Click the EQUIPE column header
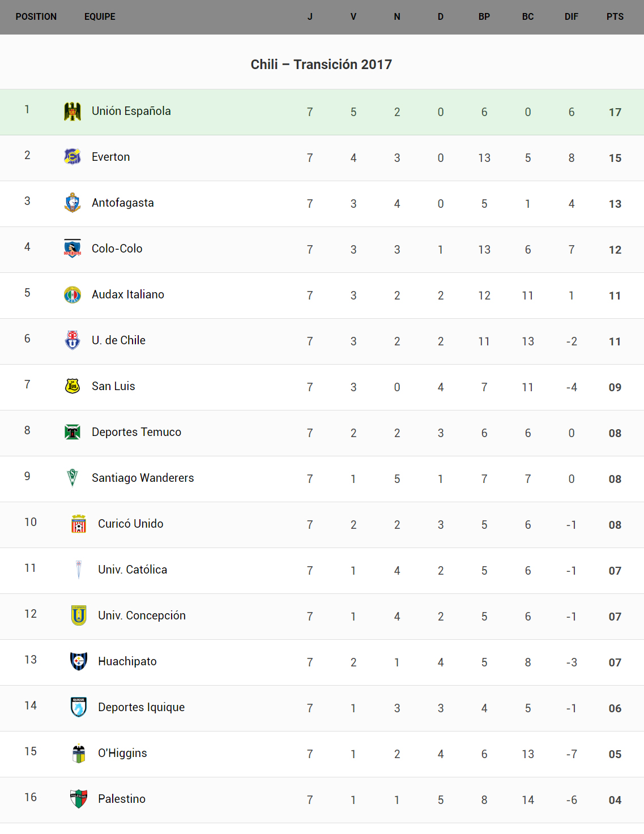Viewport: 644px width, 834px height. 100,17
